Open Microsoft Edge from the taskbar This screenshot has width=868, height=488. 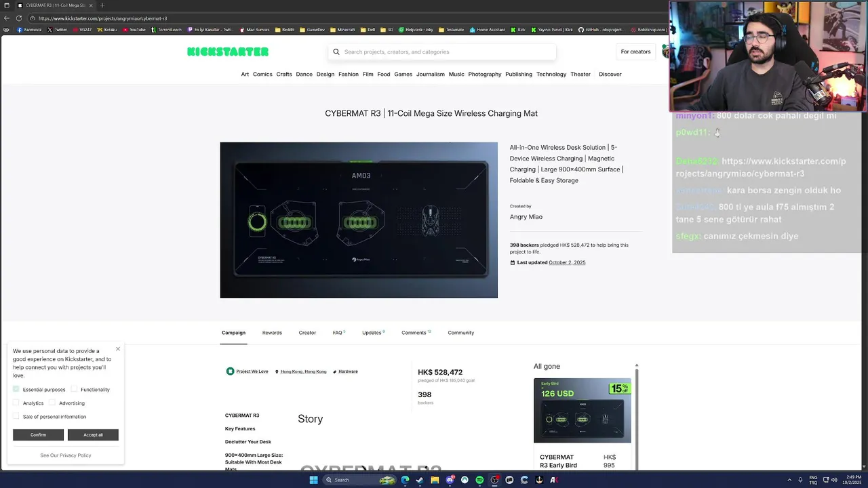405,480
